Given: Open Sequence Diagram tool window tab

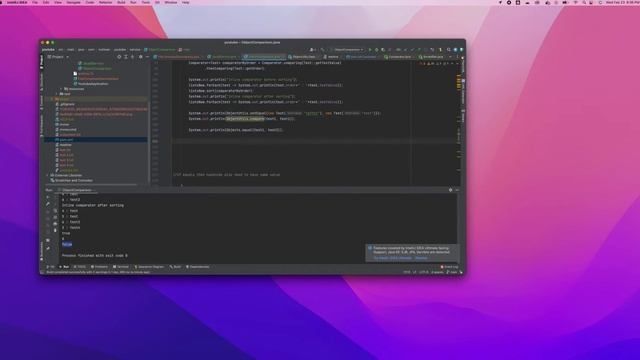Looking at the screenshot, I should click(149, 267).
